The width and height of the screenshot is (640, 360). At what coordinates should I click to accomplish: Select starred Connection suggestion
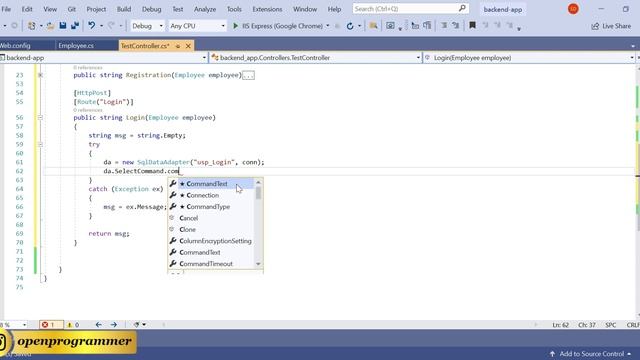[211, 195]
